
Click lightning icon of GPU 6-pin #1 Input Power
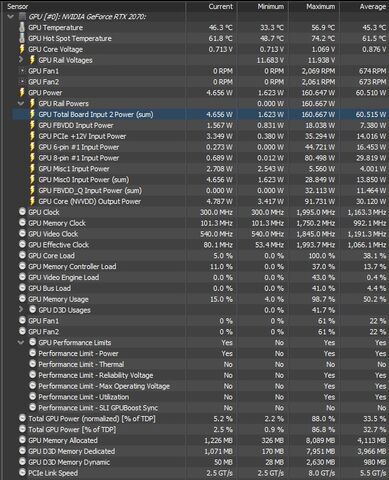[x=32, y=147]
